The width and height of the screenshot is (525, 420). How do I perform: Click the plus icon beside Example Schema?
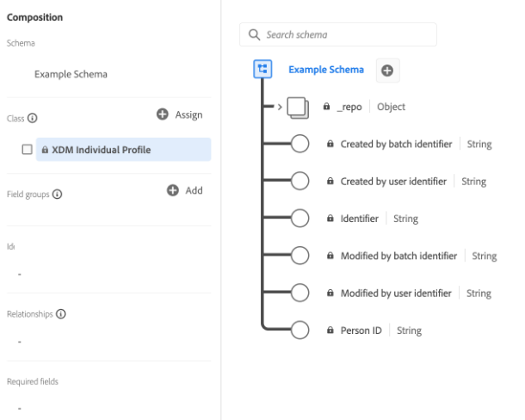coord(387,71)
